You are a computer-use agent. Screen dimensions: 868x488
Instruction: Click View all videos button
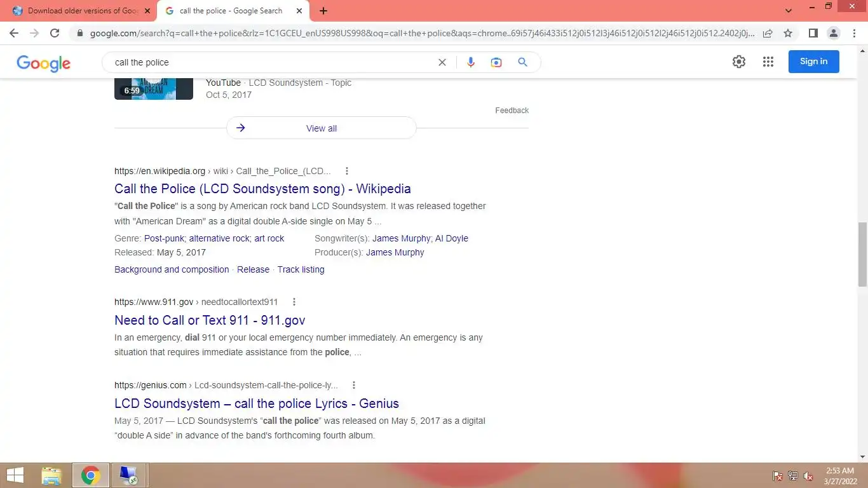pos(321,128)
